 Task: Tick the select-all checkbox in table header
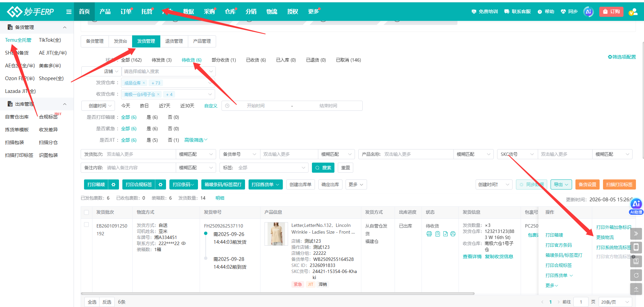coord(86,212)
